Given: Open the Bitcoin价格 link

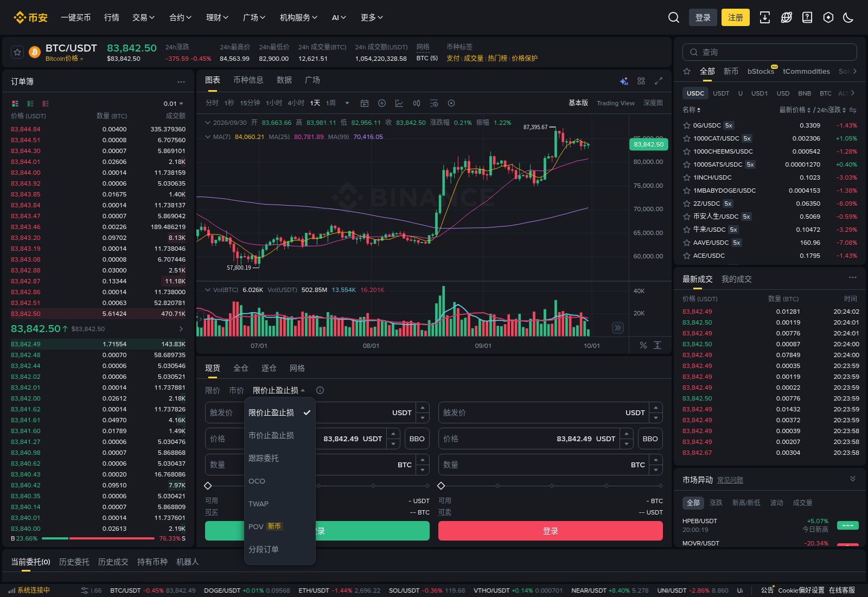Looking at the screenshot, I should pos(64,59).
